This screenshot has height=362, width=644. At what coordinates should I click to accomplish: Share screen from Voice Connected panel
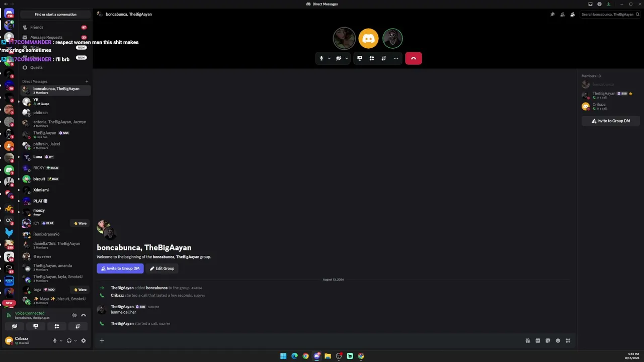pos(36,326)
